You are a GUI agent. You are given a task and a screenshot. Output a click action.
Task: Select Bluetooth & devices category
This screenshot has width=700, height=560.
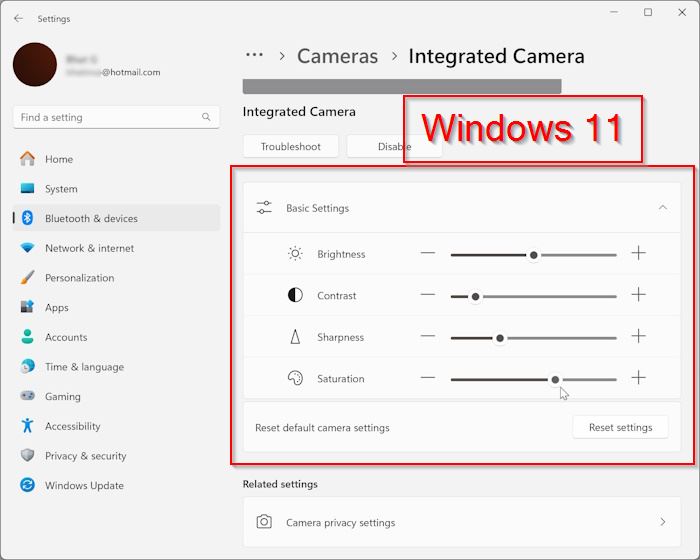click(116, 218)
